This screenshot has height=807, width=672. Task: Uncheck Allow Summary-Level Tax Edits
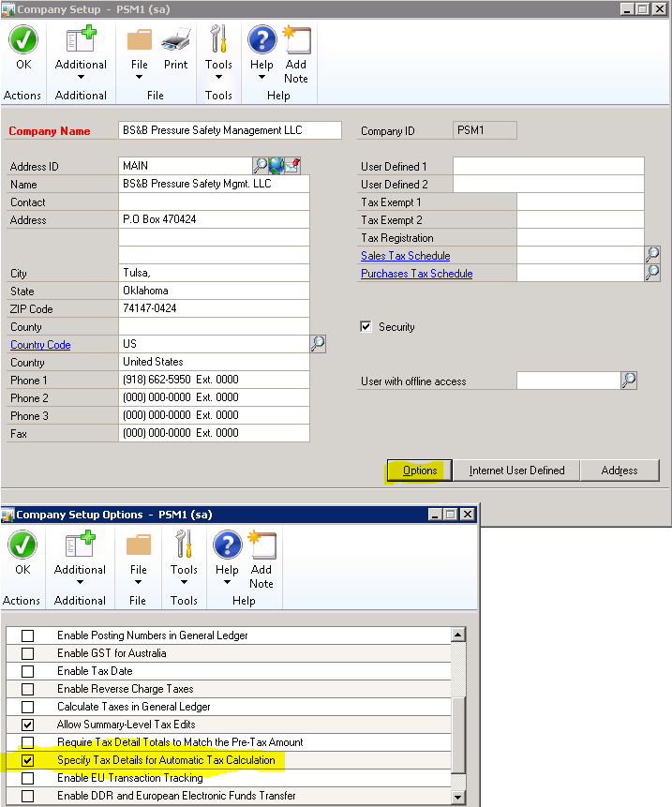pyautogui.click(x=28, y=725)
